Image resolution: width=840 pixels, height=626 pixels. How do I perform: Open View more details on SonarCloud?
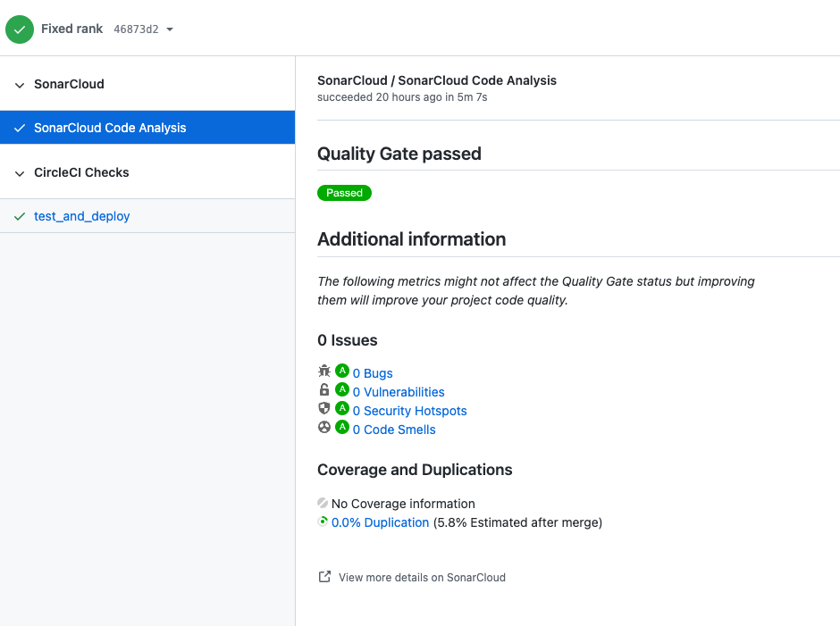pyautogui.click(x=421, y=577)
